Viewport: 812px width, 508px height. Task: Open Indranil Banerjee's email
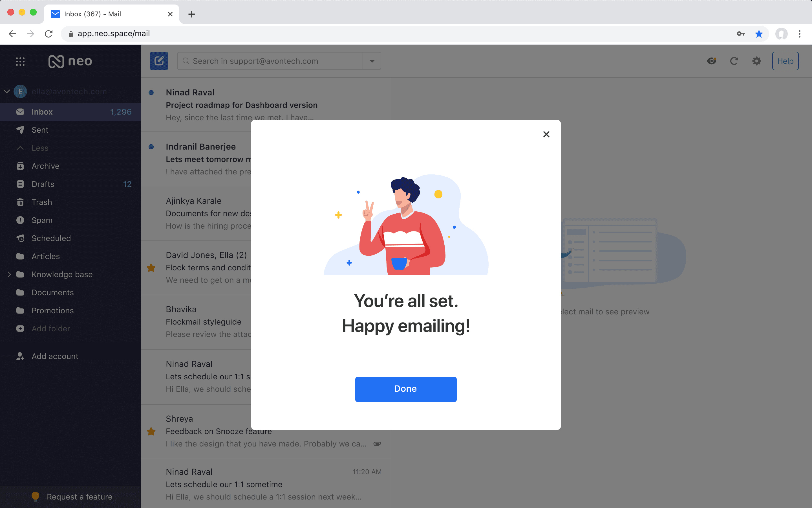coord(196,159)
